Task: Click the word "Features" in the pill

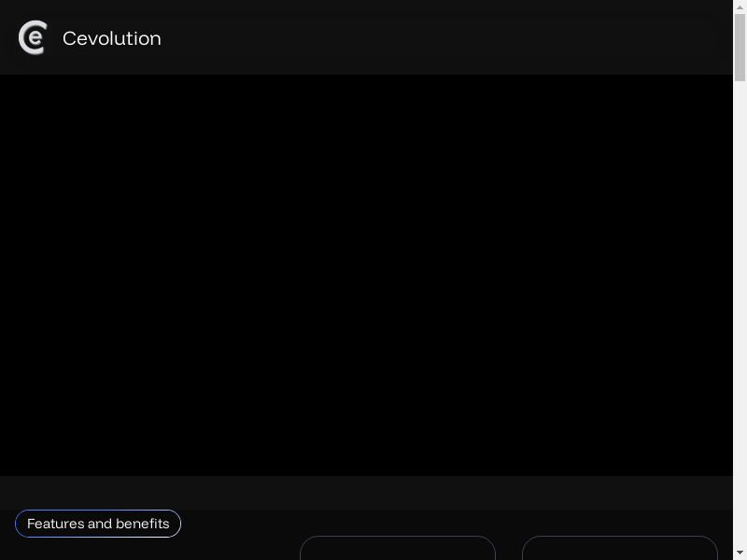Action: click(55, 524)
